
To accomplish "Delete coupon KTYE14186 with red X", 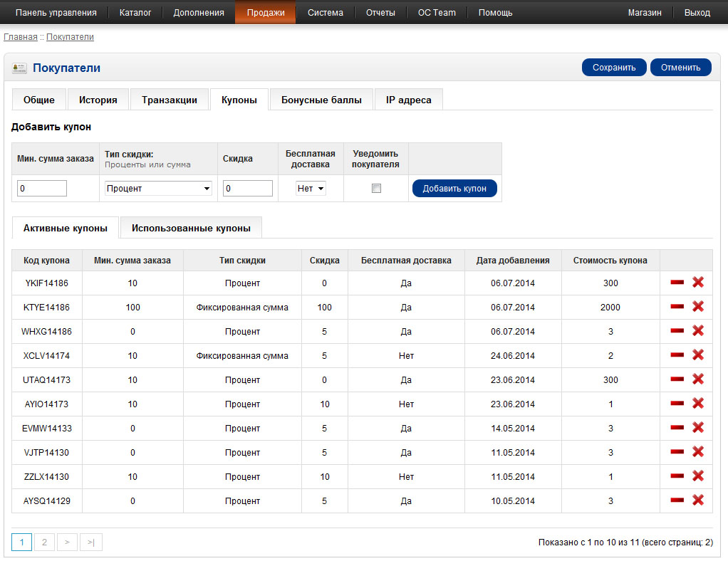I will pyautogui.click(x=698, y=307).
